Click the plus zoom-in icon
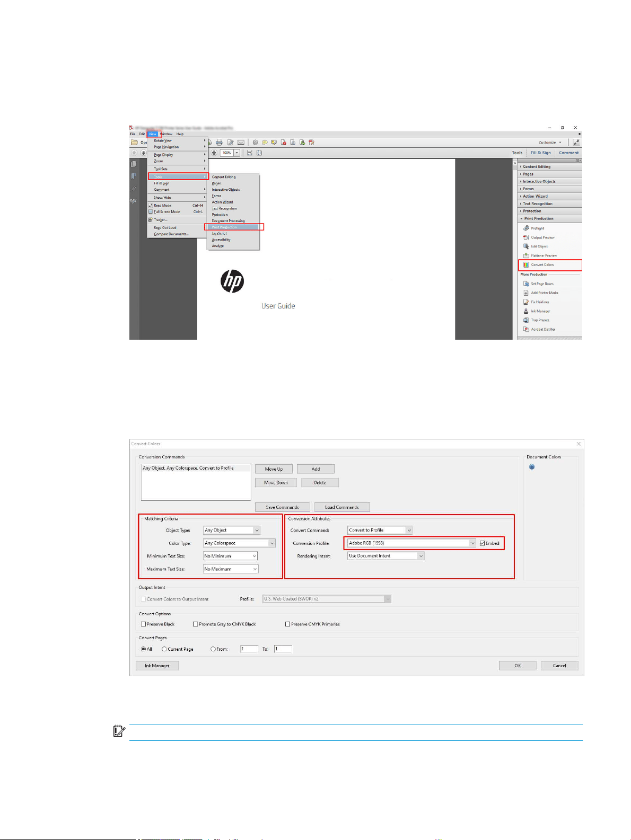Image resolution: width=631 pixels, height=840 pixels. tap(214, 153)
